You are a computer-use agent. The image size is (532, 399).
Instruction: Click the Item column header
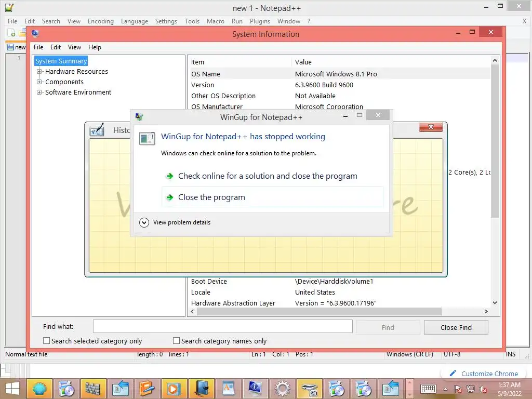coord(240,62)
